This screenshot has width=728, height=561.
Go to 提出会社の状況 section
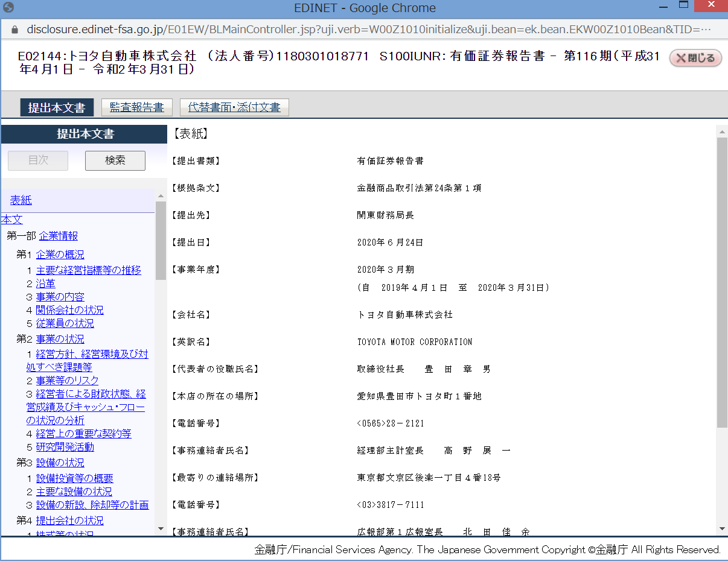pyautogui.click(x=70, y=521)
